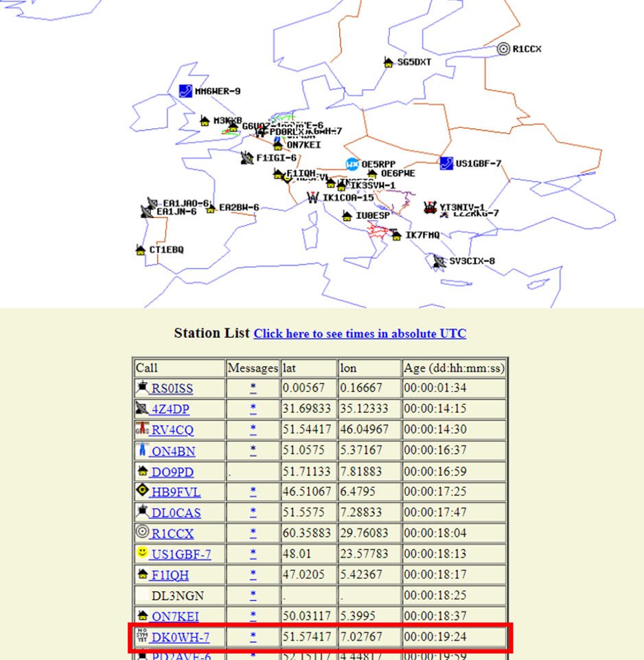Screen dimensions: 644x660
Task: Click the house icon in DO9PD row
Action: click(142, 470)
